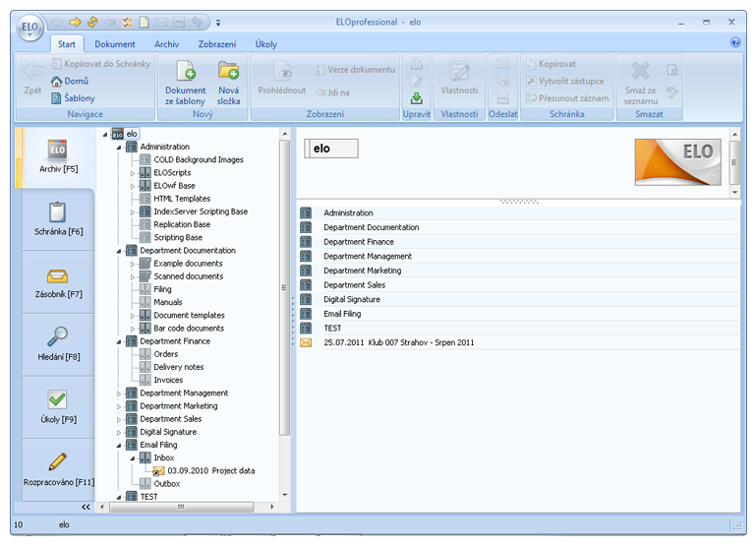The image size is (756, 546).
Task: Select COLD Background Images in tree
Action: 199,159
